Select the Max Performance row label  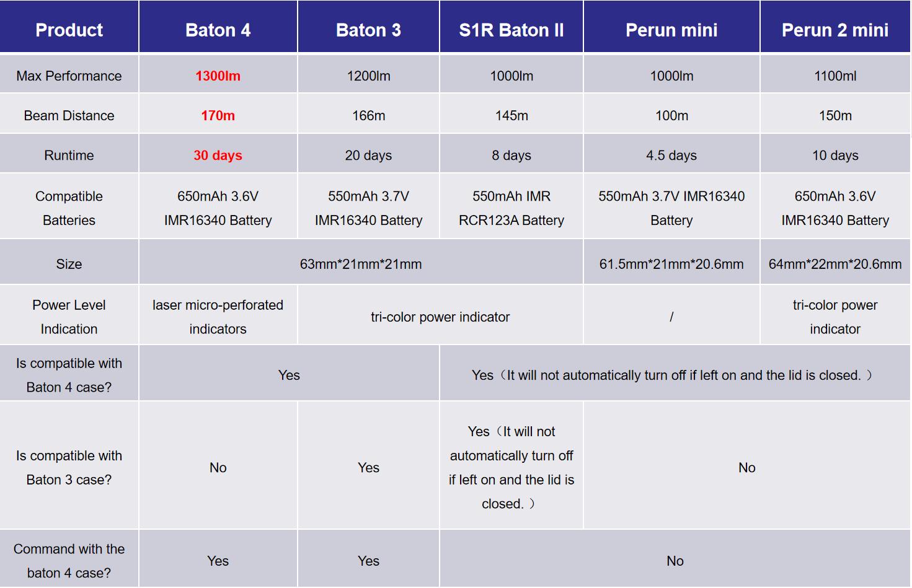coord(69,76)
